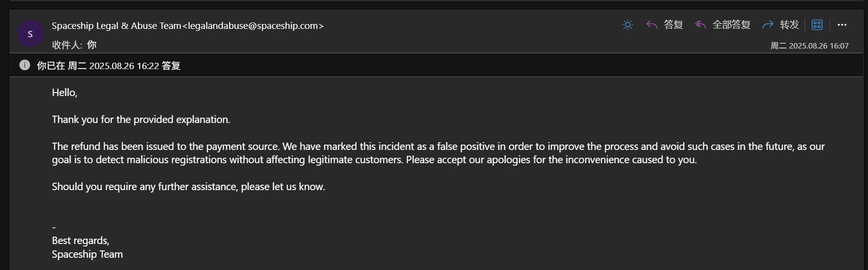Click the legalandabuse@spaceship.com email address
Viewport: 868px width, 270px height.
tap(253, 26)
